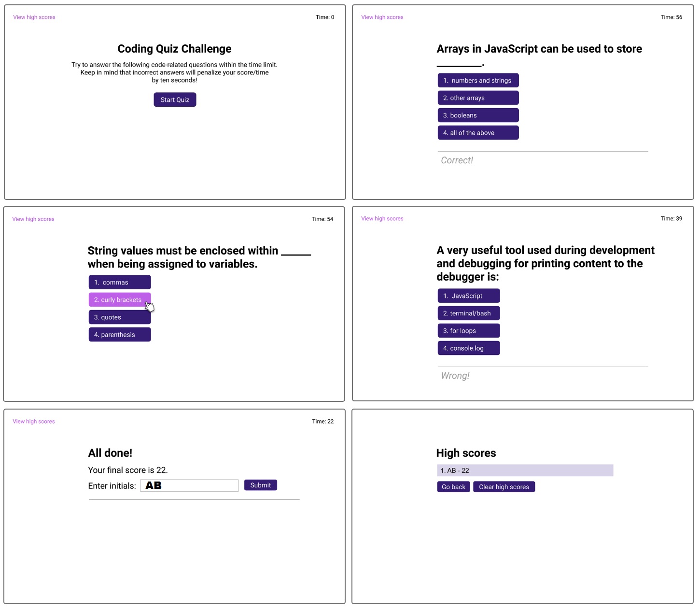
Task: Select '4. all of the above'
Action: tap(478, 133)
